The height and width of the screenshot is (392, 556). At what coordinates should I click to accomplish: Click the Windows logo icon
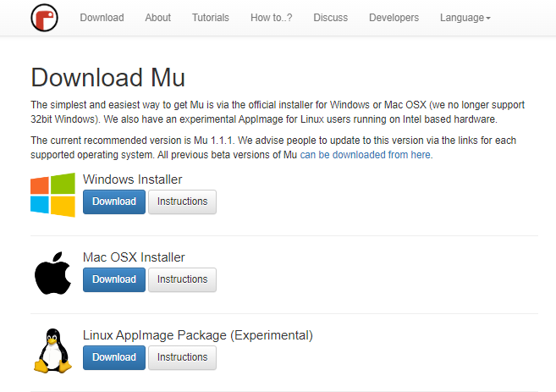click(52, 196)
